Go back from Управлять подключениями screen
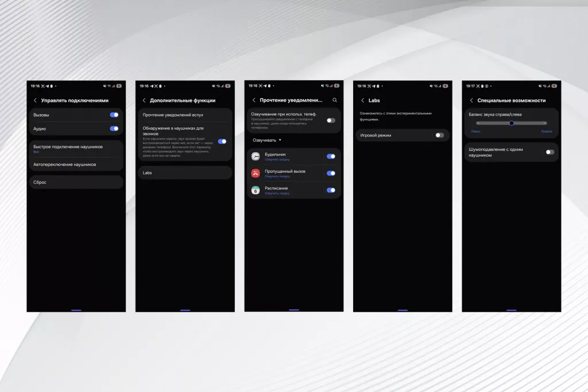The width and height of the screenshot is (588, 392). click(35, 100)
